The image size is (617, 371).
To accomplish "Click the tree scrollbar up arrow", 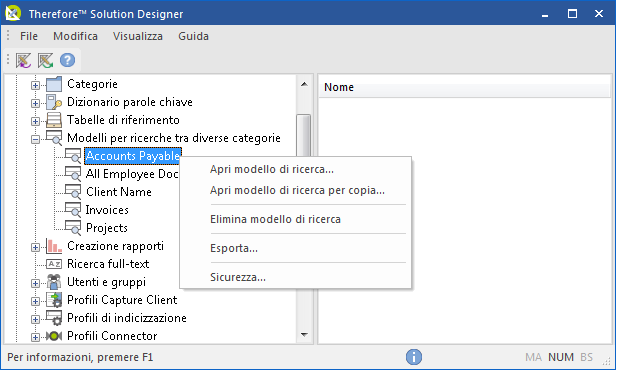I will click(304, 84).
